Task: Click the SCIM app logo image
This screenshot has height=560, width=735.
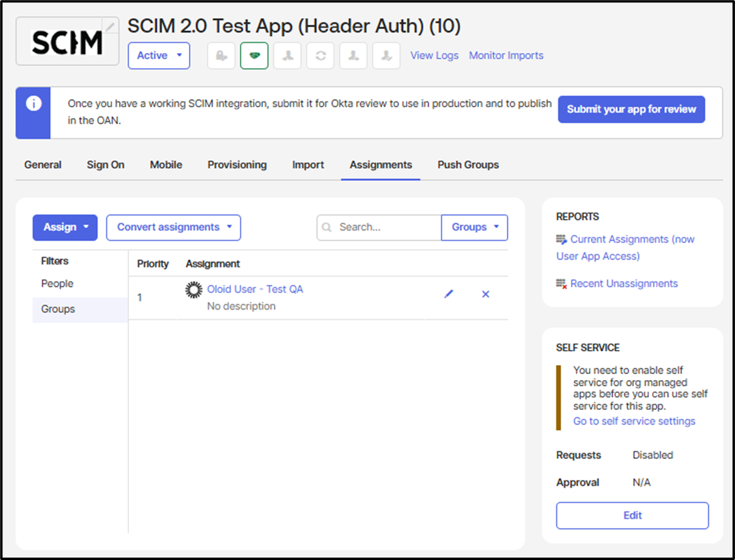Action: click(67, 42)
